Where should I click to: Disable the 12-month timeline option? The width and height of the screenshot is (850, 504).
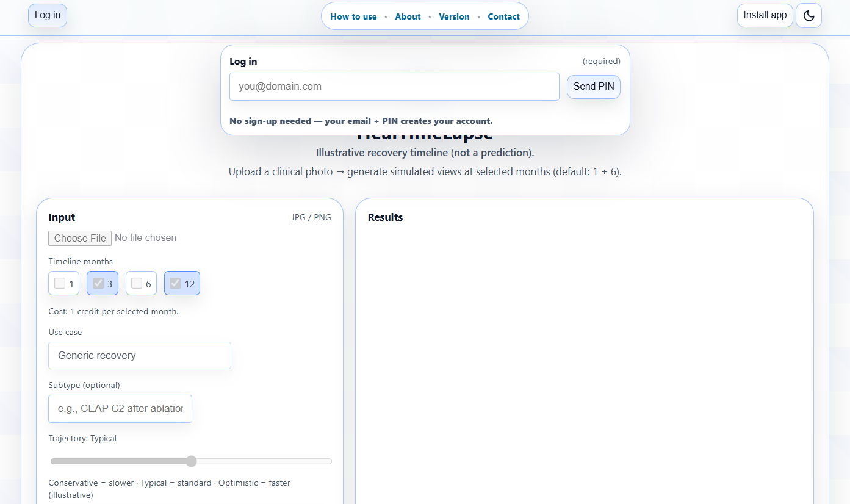175,283
